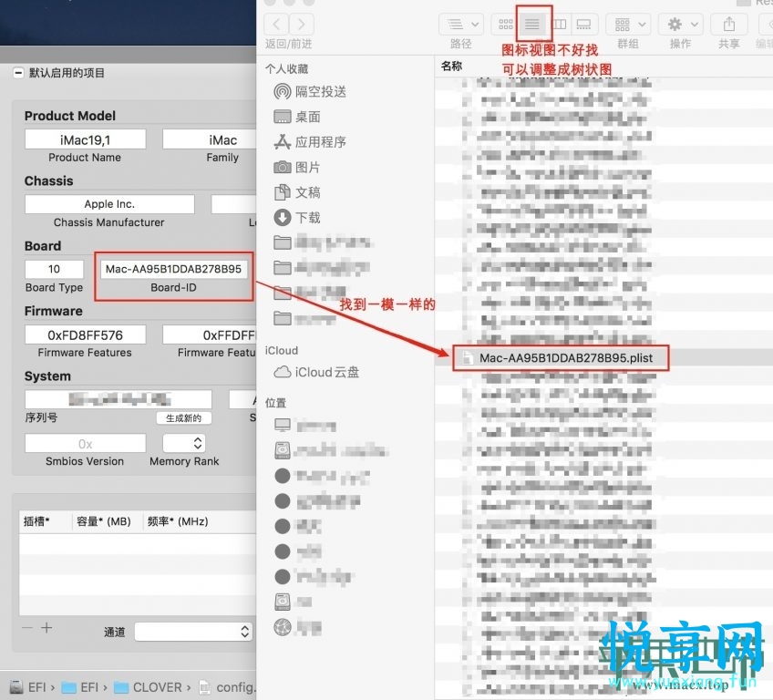773x700 pixels.
Task: Open Applications (应用程序) in sidebar
Action: pos(310,142)
